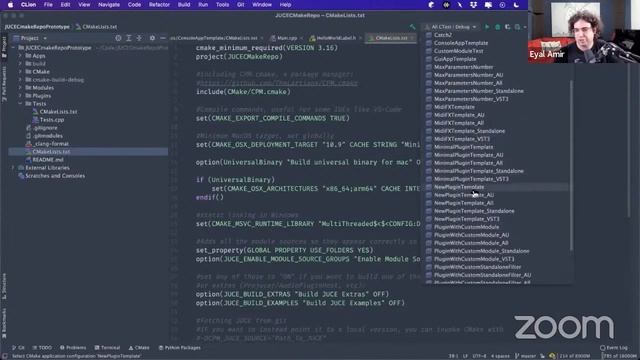The height and width of the screenshot is (360, 640).
Task: Open the Build menu
Action: click(x=184, y=5)
